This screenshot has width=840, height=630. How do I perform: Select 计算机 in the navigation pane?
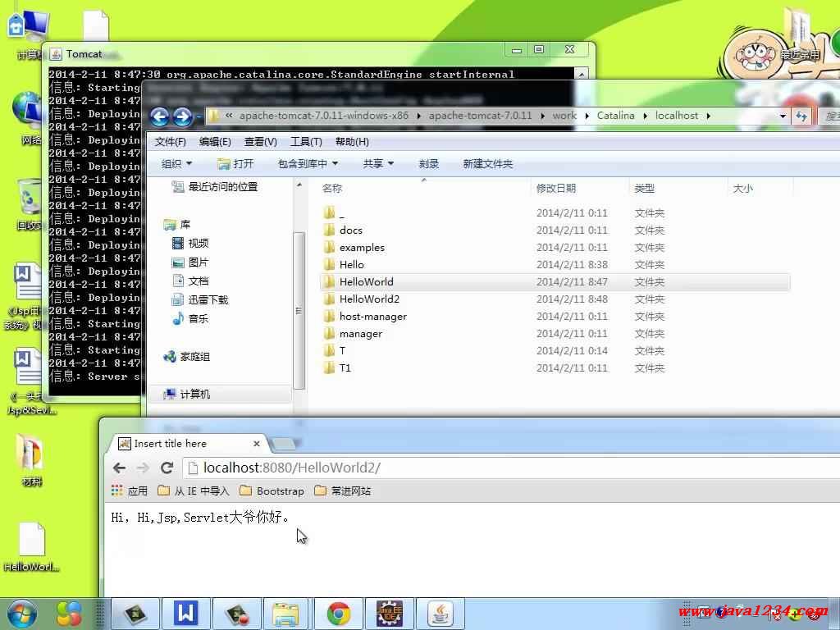(194, 395)
